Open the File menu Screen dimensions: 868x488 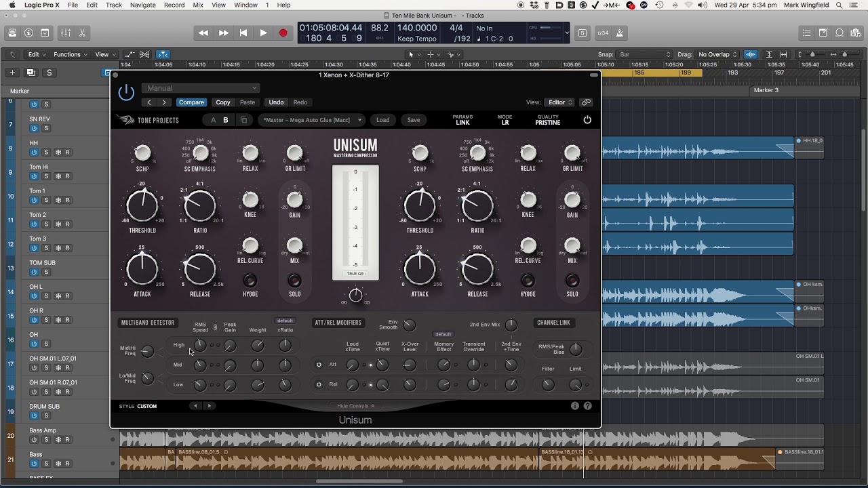[x=73, y=5]
